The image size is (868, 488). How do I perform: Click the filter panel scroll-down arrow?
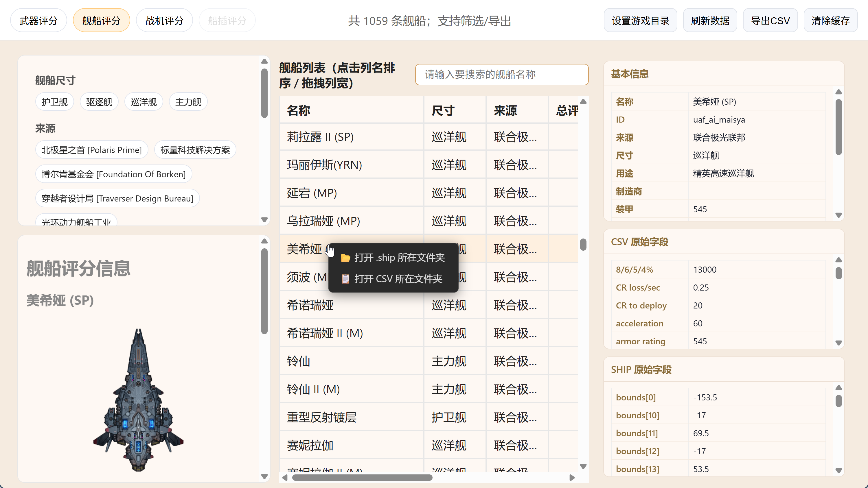coord(264,220)
